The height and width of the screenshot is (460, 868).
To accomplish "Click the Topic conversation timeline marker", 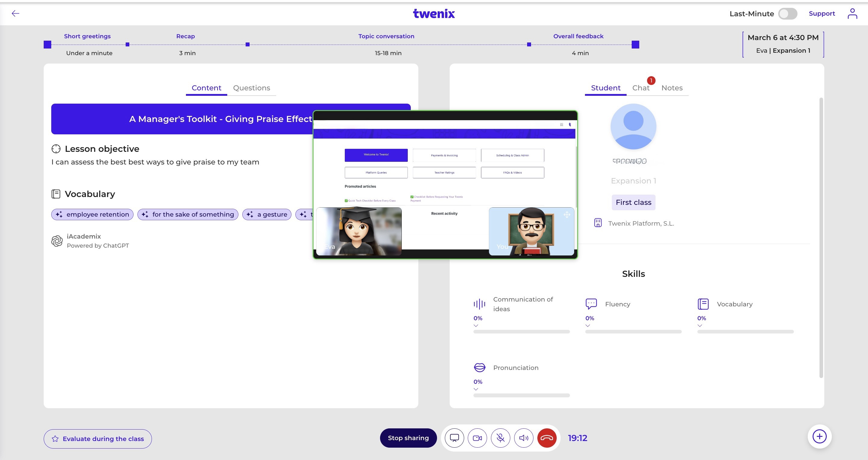I will point(247,45).
